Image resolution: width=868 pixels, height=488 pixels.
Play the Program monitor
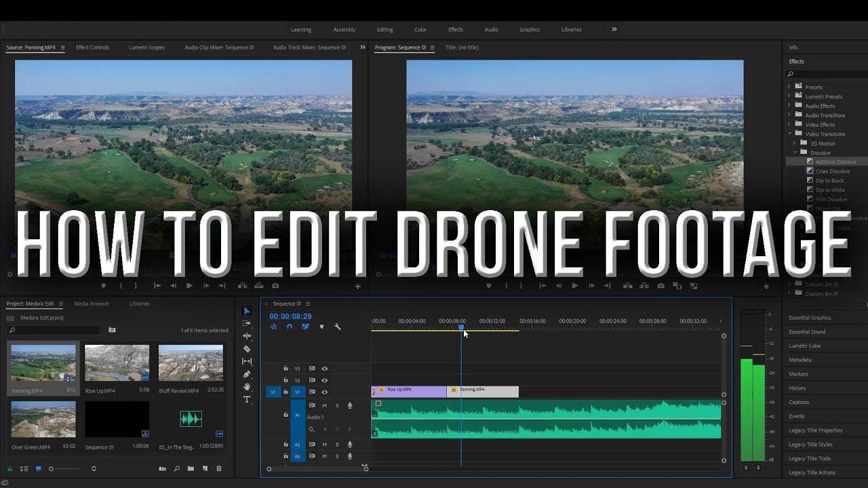pos(574,286)
